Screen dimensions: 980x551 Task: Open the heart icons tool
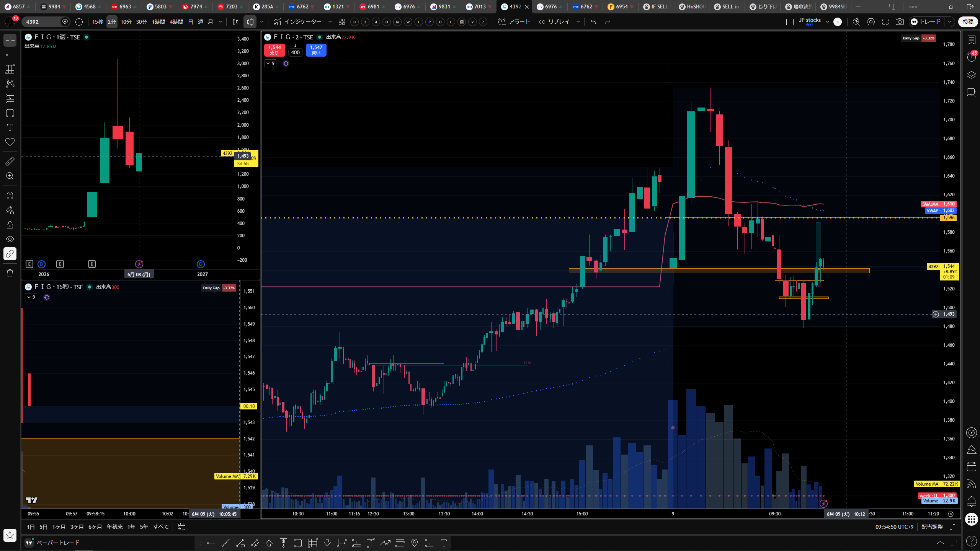10,142
